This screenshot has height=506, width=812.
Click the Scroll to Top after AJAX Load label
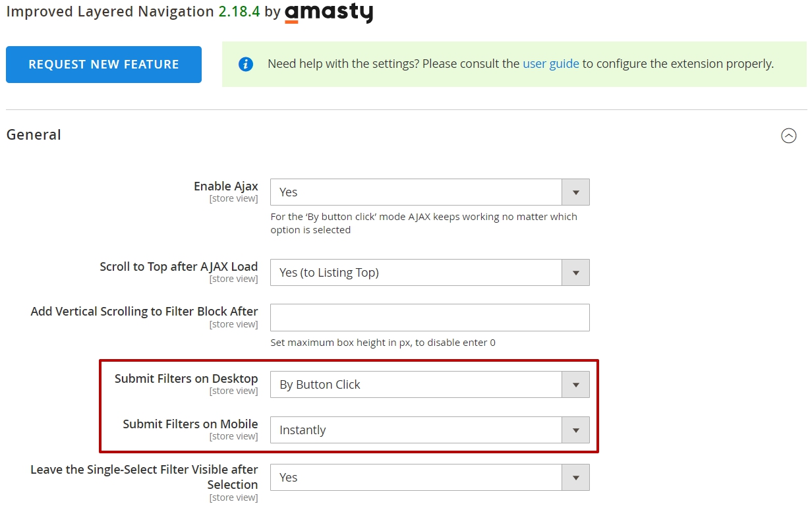[x=179, y=267]
